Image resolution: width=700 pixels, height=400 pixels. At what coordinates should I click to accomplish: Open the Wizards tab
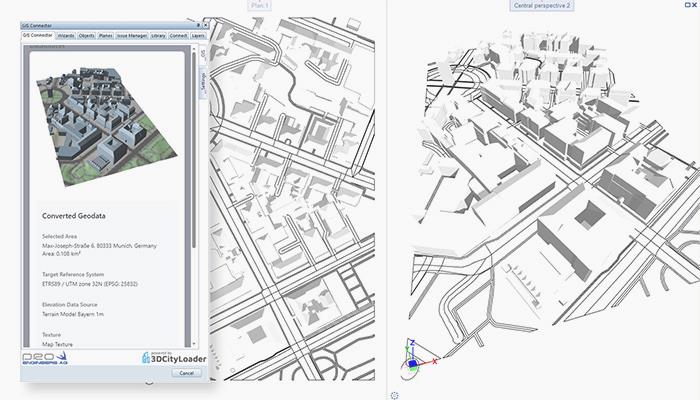pyautogui.click(x=67, y=35)
